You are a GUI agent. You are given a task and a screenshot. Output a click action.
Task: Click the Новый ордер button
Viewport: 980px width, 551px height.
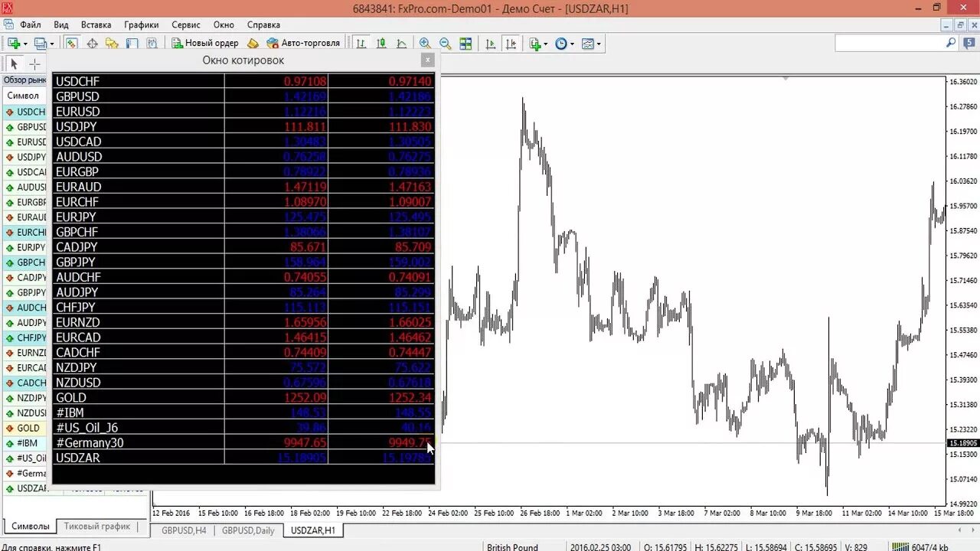click(x=205, y=44)
